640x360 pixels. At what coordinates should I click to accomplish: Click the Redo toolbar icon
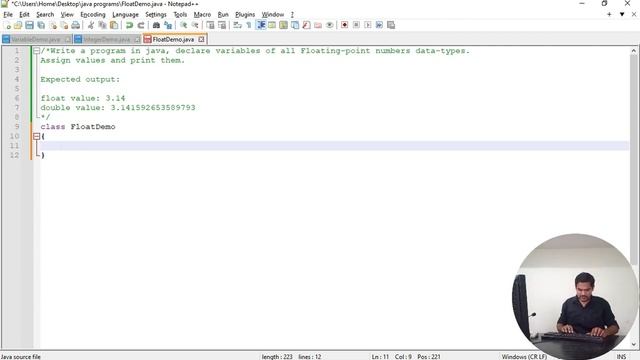click(141, 25)
